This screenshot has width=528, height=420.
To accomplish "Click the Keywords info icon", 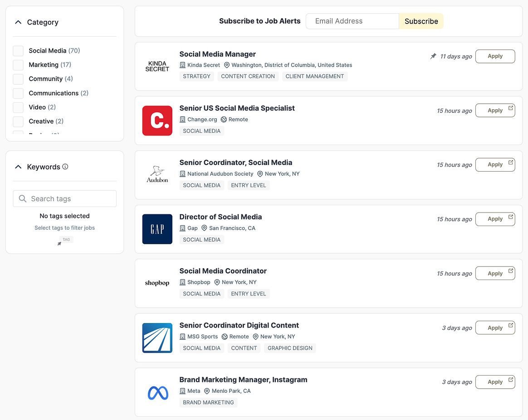I will point(65,166).
